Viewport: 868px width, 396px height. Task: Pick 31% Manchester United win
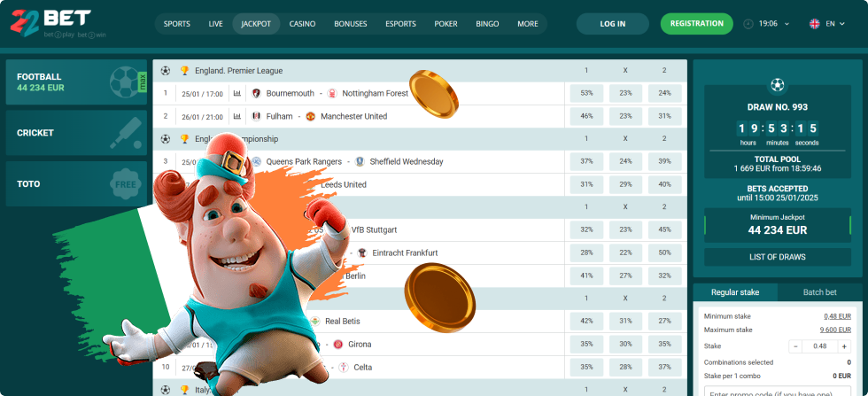point(664,116)
